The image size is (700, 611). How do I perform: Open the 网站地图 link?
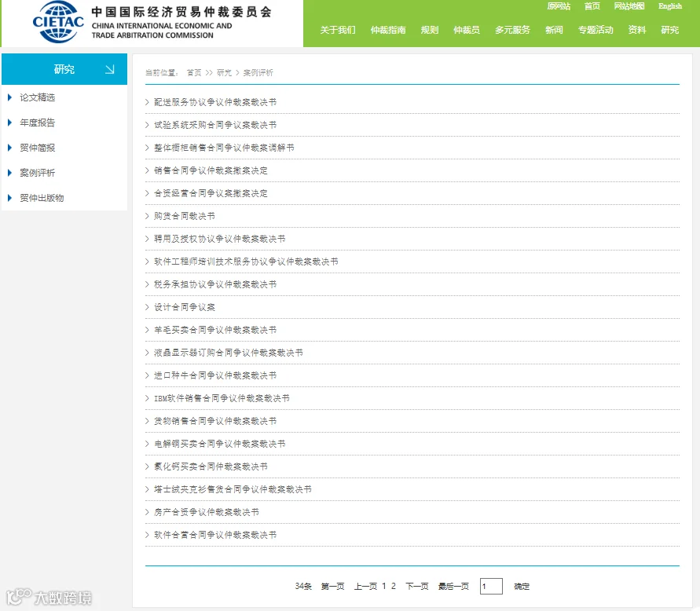click(629, 6)
